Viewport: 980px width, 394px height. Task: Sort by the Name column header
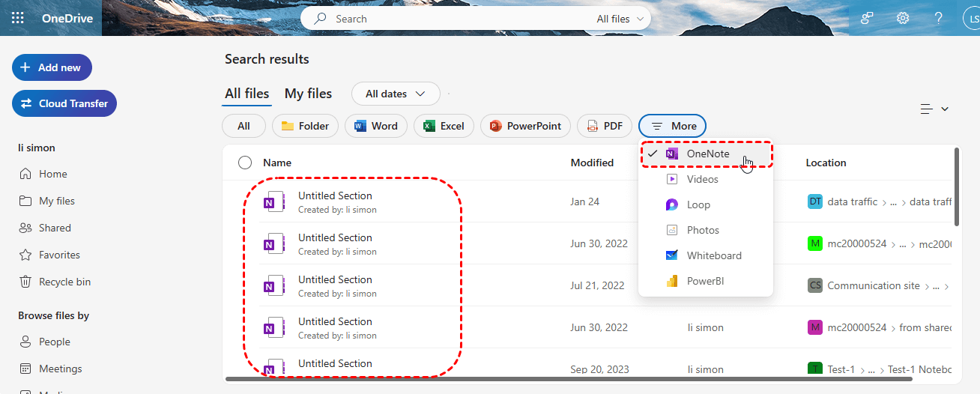tap(277, 163)
